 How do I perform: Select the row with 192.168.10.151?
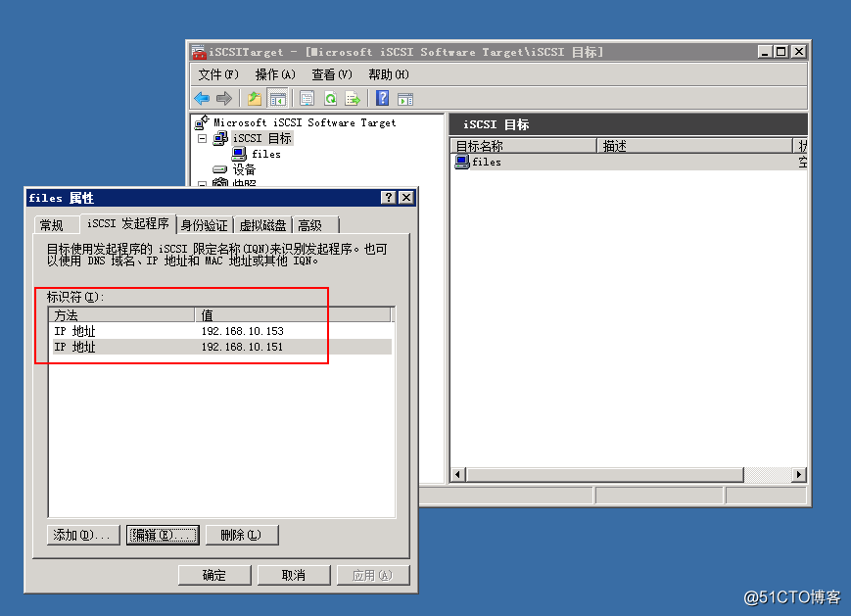click(x=221, y=347)
